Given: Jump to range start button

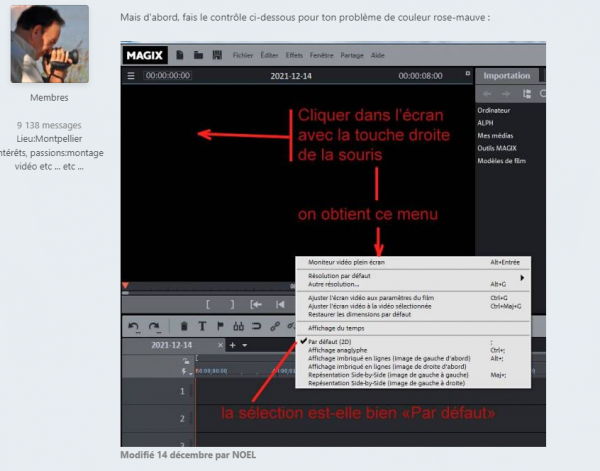Looking at the screenshot, I should click(x=256, y=305).
